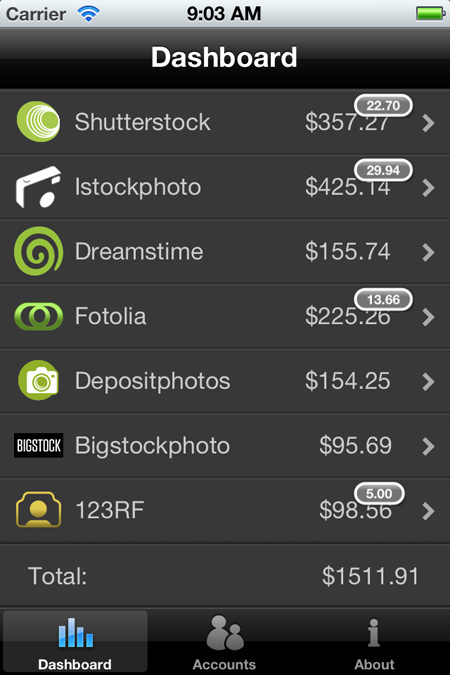The image size is (450, 675).
Task: Tap the 5.00 badge on 123RF
Action: [379, 493]
